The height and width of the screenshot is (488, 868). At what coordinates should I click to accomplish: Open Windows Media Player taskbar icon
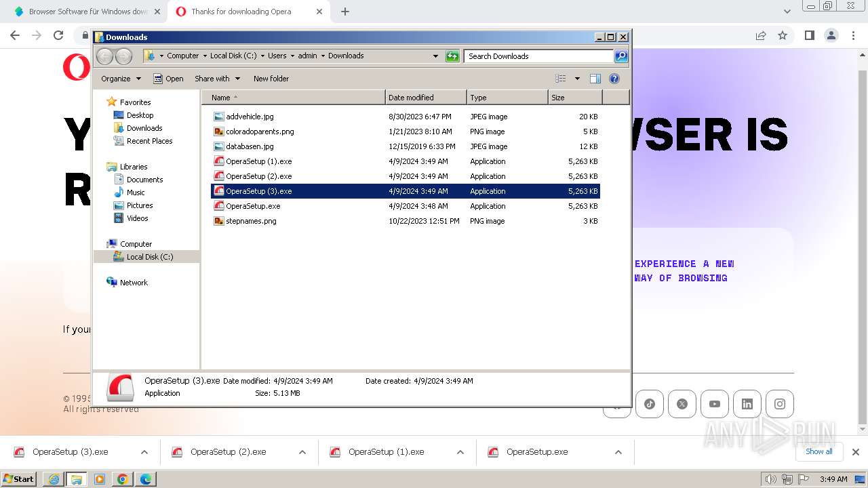(x=100, y=479)
